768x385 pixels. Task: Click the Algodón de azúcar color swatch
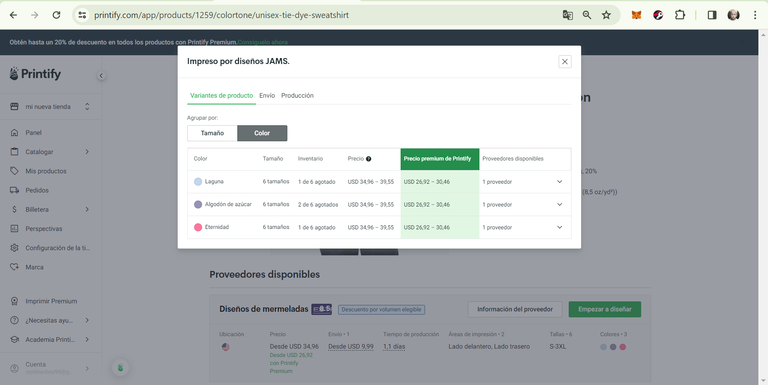[x=198, y=204]
